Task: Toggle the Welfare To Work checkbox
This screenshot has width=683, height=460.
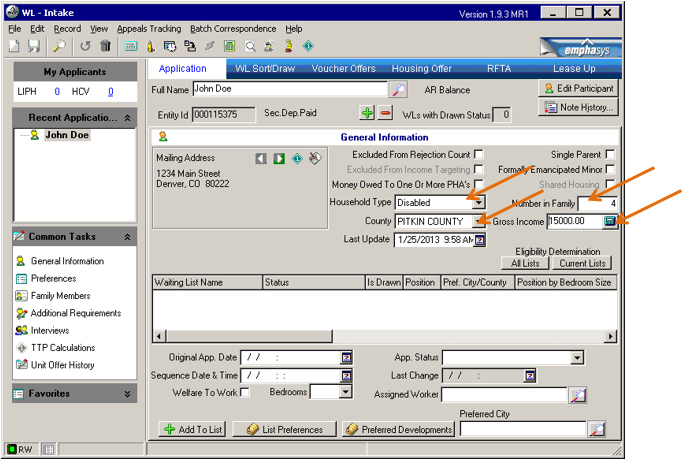Action: pyautogui.click(x=245, y=392)
